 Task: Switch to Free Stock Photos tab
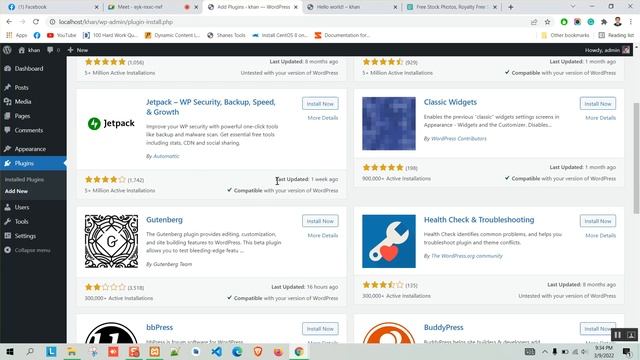451,7
